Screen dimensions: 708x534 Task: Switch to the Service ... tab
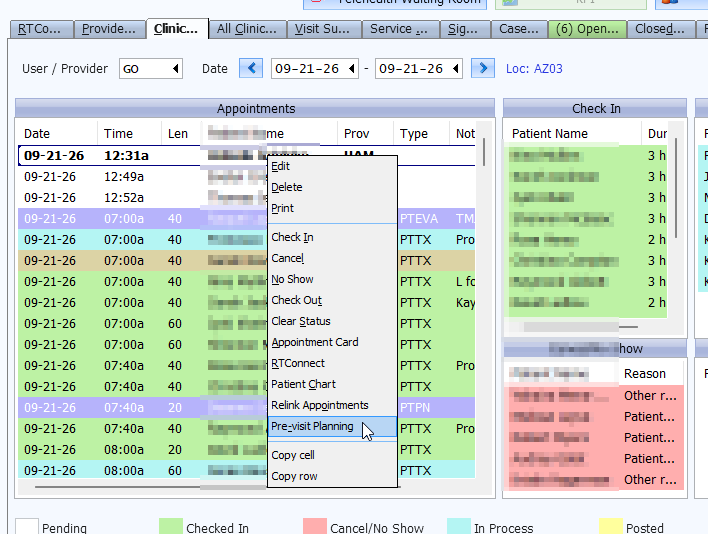(401, 29)
